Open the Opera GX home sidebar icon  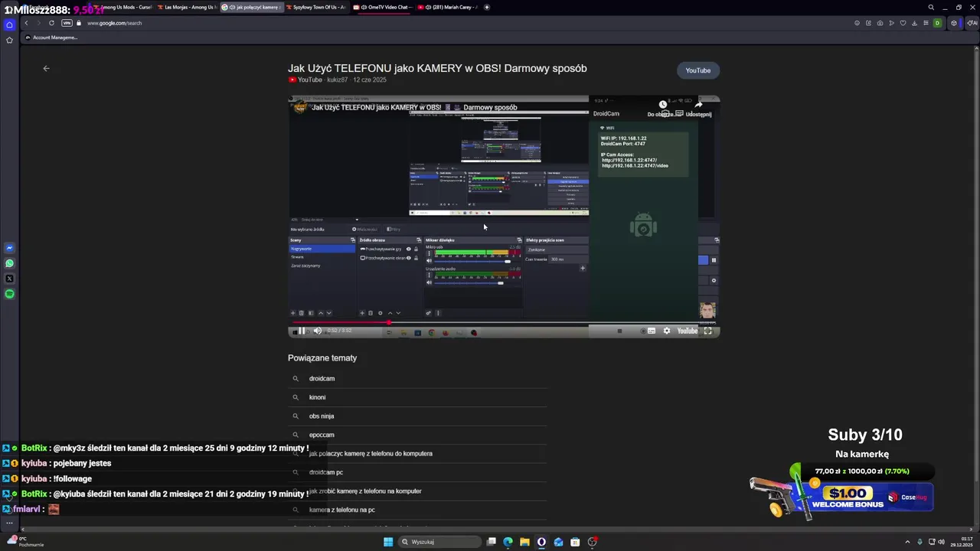[9, 24]
